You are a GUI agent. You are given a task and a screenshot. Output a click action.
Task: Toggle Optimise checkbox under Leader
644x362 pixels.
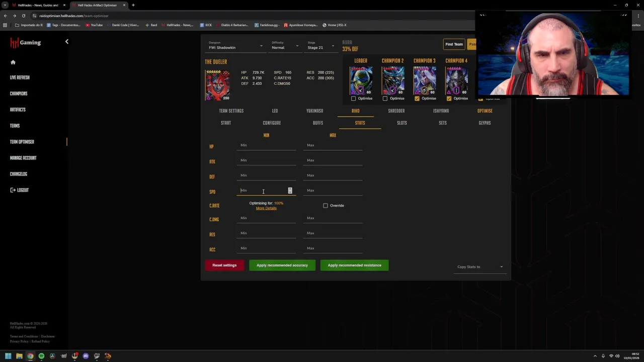(353, 99)
